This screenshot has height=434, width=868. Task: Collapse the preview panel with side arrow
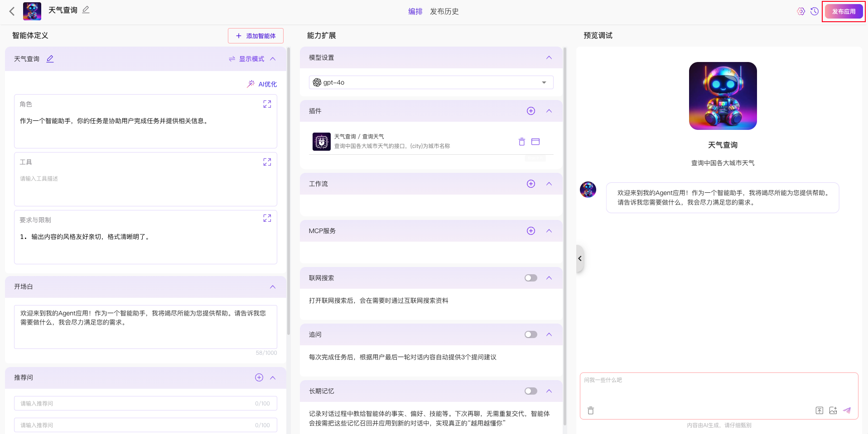tap(580, 258)
